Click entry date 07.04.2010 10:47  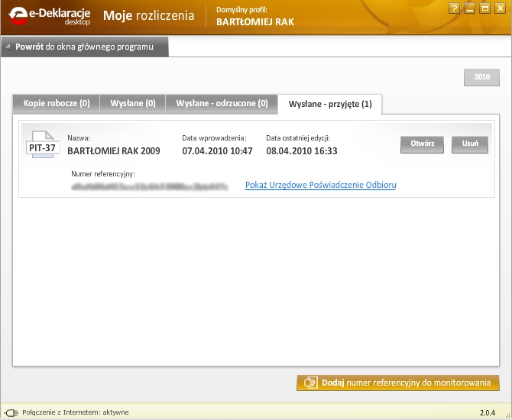pos(217,151)
